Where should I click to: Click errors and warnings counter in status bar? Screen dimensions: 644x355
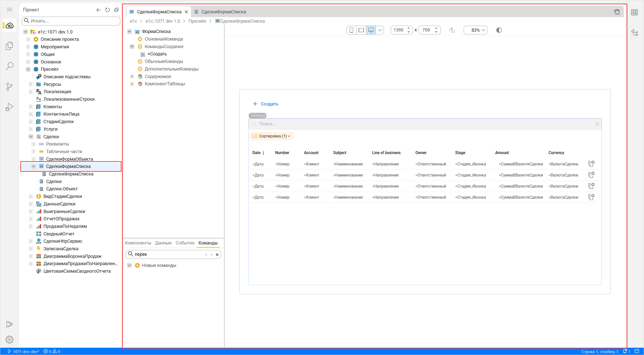click(52, 351)
